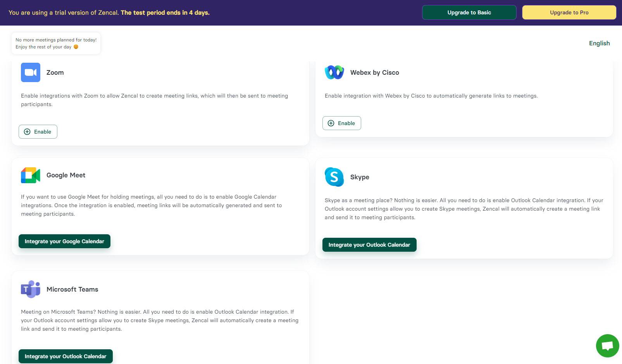Click the Upgrade to Basic button
The image size is (622, 364).
(x=469, y=12)
